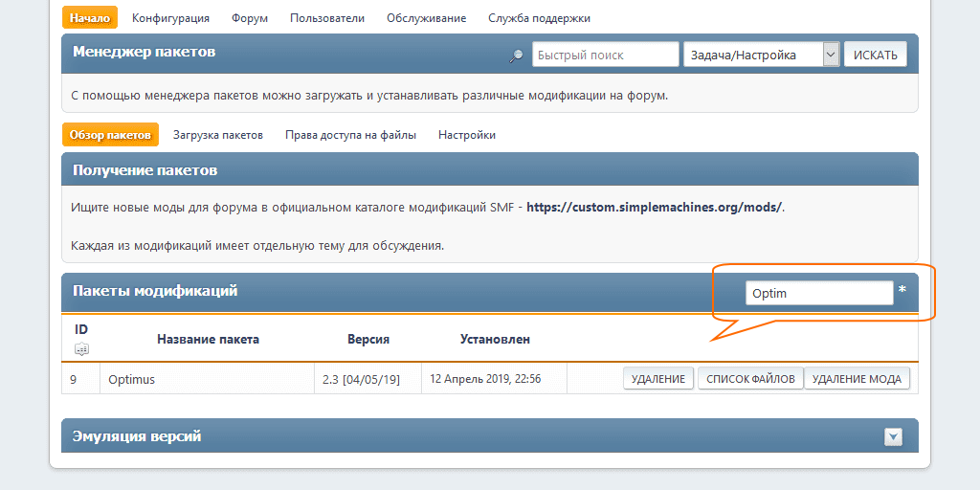Viewport: 980px width, 490px height.
Task: Open the Начало menu tab
Action: (90, 18)
